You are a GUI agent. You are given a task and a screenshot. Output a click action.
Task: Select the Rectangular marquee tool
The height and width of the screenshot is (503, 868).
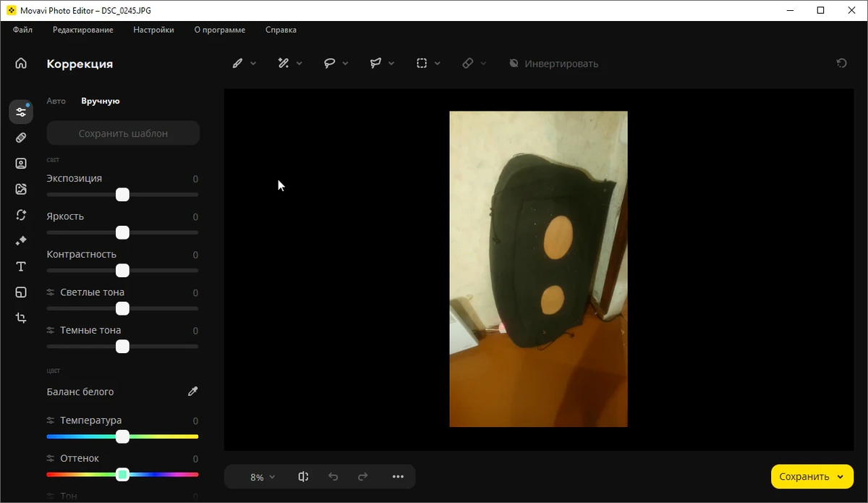click(x=422, y=64)
